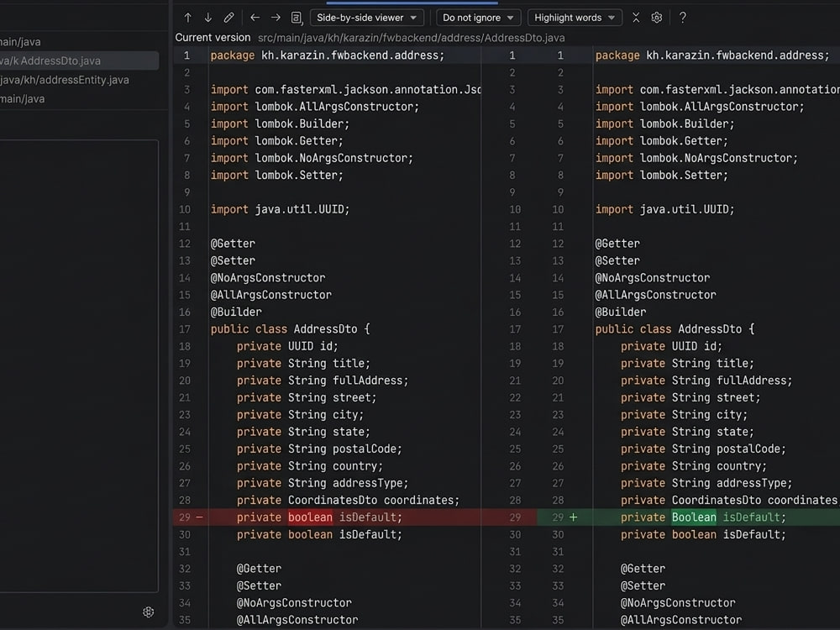Image resolution: width=840 pixels, height=630 pixels.
Task: Click the left arrow compare previous file
Action: tap(255, 18)
